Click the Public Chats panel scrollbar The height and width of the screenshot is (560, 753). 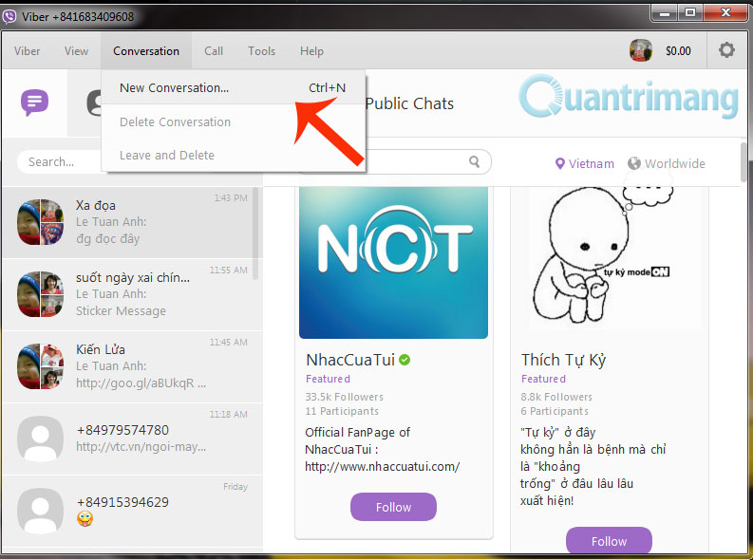[x=744, y=162]
